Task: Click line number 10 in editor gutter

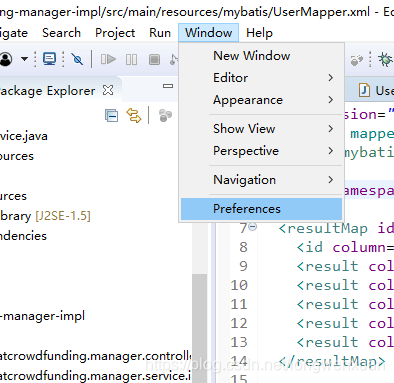Action: (239, 285)
